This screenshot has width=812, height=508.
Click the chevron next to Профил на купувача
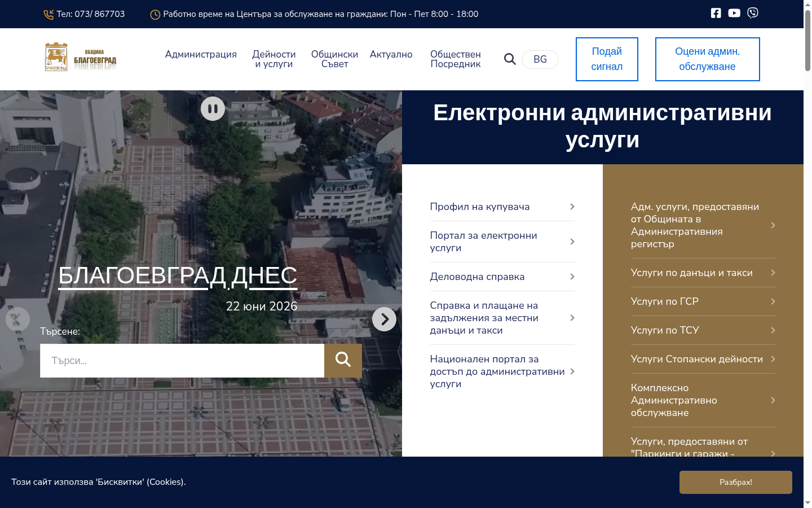[572, 207]
